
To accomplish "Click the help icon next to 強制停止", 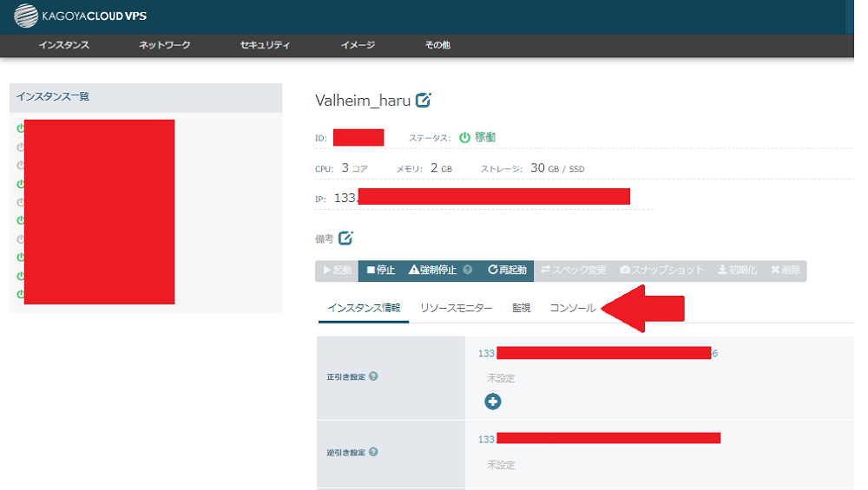I will point(468,270).
